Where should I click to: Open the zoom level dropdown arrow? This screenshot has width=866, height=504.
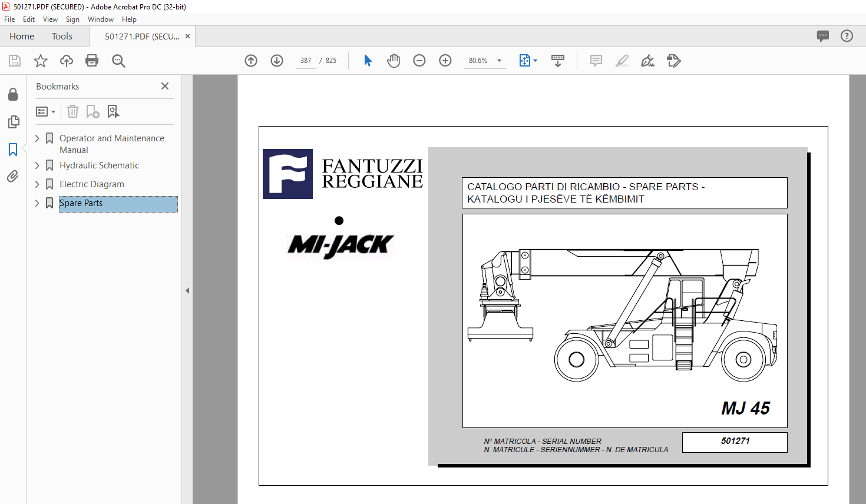pyautogui.click(x=500, y=61)
